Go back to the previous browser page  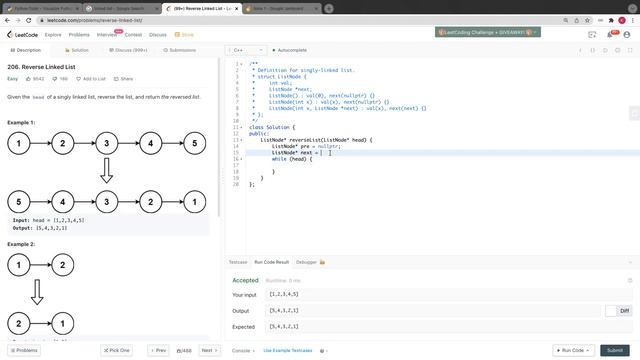point(7,20)
